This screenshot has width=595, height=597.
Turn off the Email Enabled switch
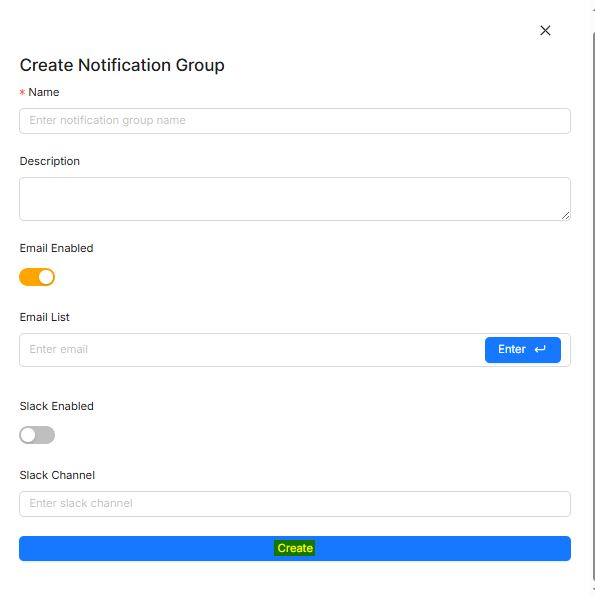37,277
